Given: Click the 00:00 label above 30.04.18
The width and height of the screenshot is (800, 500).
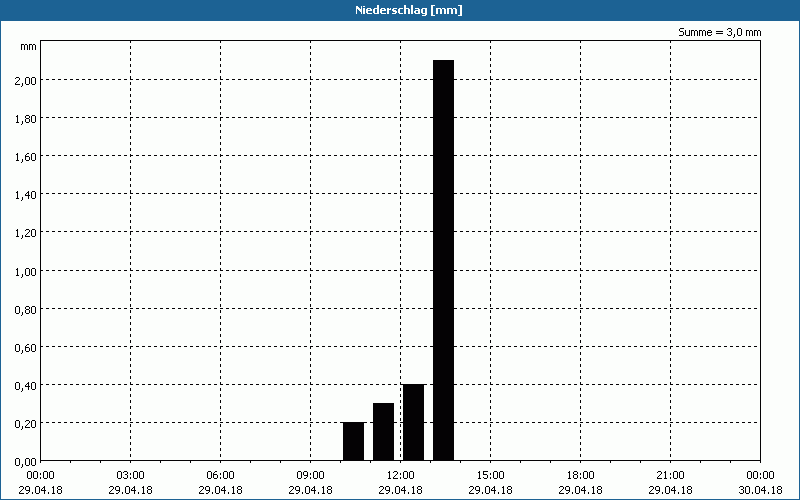Looking at the screenshot, I should [x=760, y=476].
